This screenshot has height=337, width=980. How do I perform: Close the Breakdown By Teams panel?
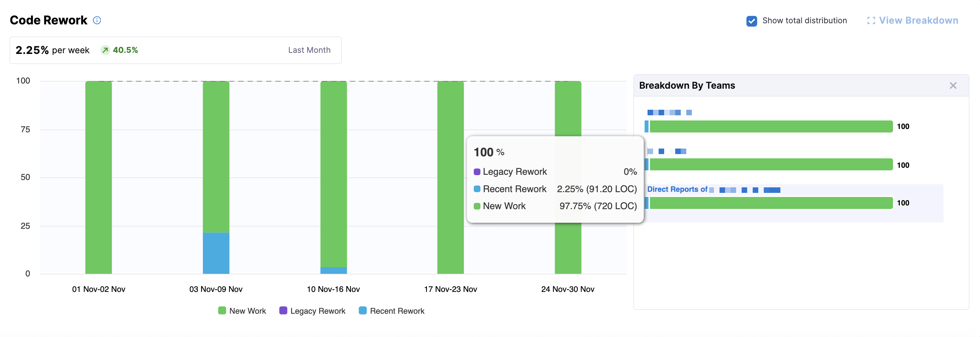[x=953, y=86]
